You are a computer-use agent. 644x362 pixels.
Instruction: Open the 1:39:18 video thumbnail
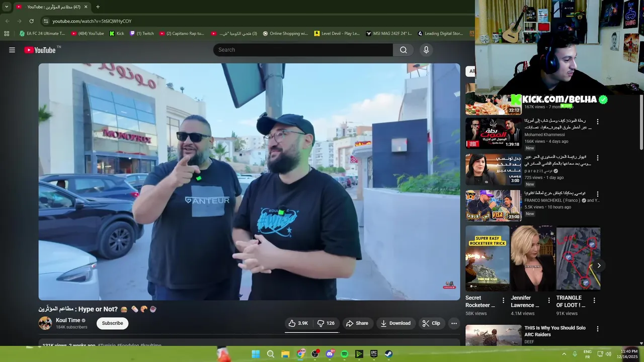[493, 133]
